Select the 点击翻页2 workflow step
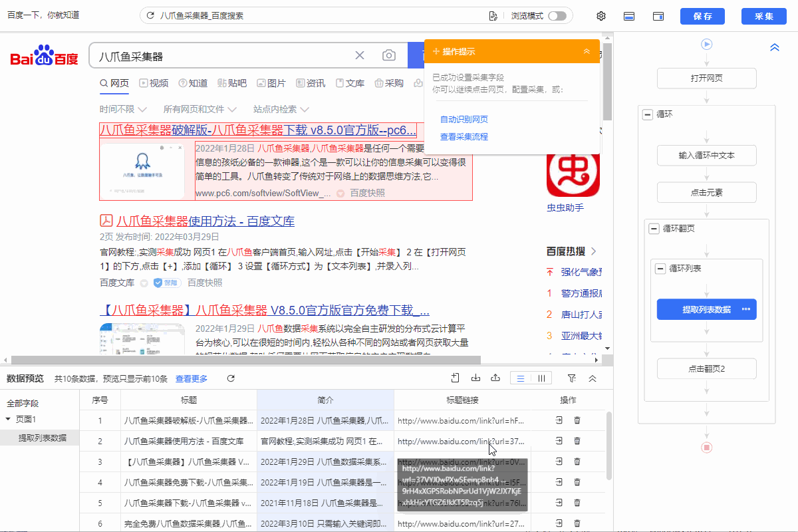Screen dimensions: 798x532 (x=707, y=368)
